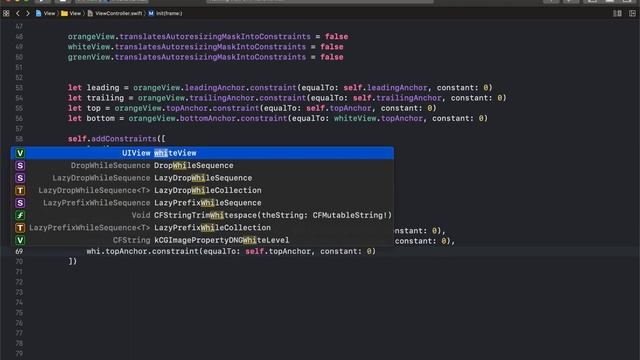Click line number 69 in gutter
Screen dimensions: 640x360
tap(19, 251)
